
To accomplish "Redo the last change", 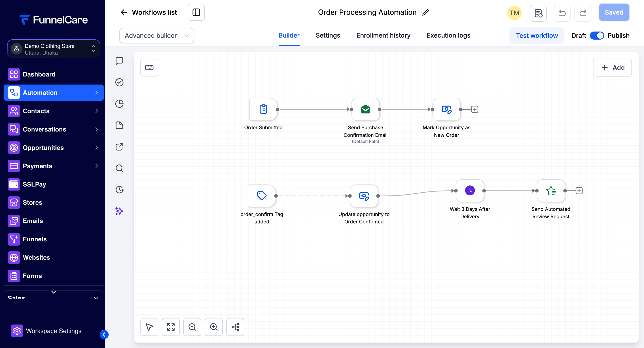I will [x=583, y=13].
